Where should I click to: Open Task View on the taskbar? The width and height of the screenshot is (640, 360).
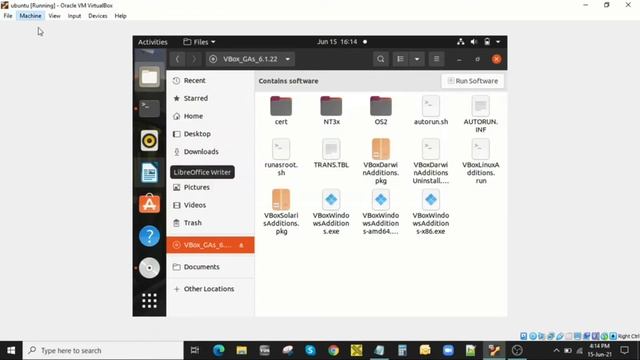[x=195, y=350]
